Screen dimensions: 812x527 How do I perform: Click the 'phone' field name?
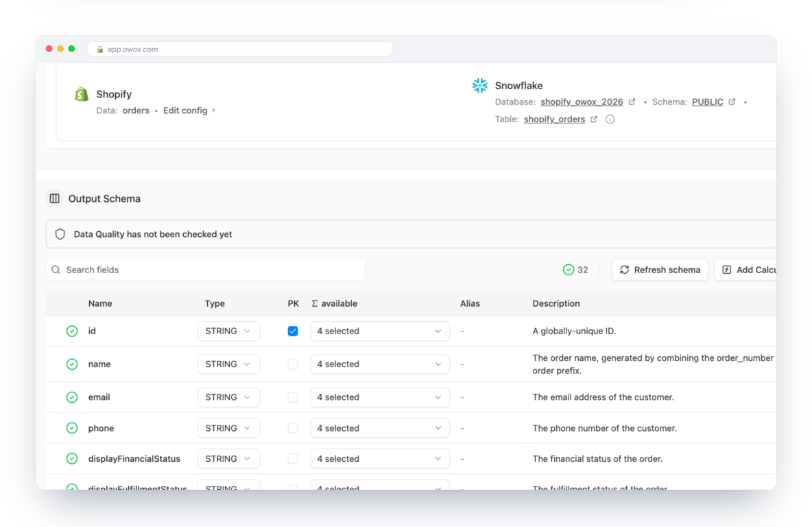[x=101, y=428]
